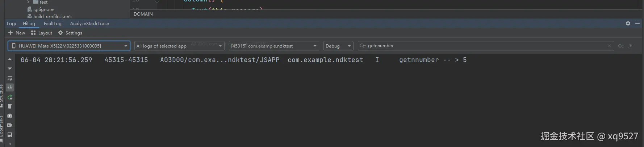644x147 pixels.
Task: Start screen recording with video icon
Action: [x=10, y=125]
